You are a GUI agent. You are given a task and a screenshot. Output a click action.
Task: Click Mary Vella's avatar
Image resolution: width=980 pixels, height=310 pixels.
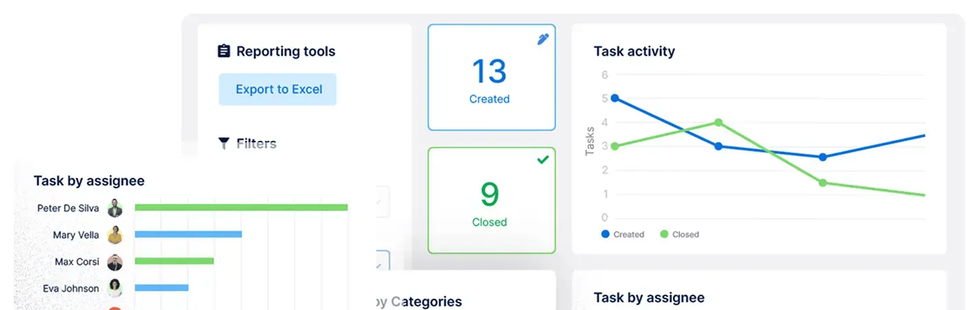[x=115, y=235]
